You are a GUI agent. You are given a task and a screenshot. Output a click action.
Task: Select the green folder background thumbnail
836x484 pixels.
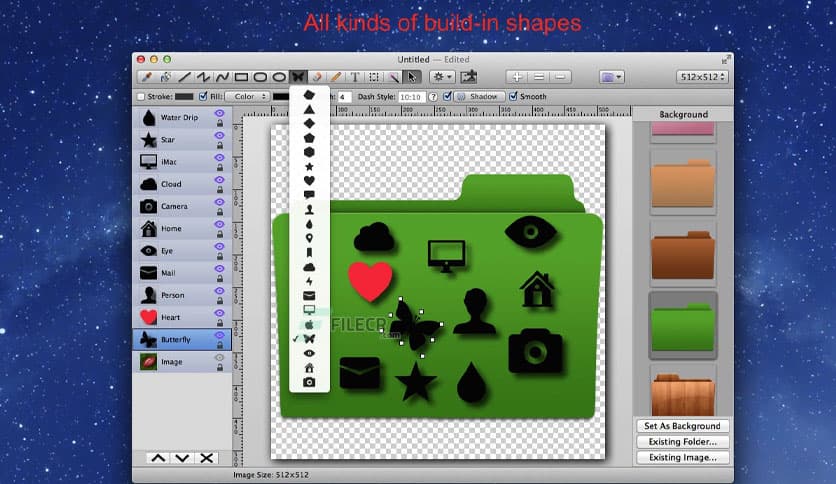tap(683, 326)
